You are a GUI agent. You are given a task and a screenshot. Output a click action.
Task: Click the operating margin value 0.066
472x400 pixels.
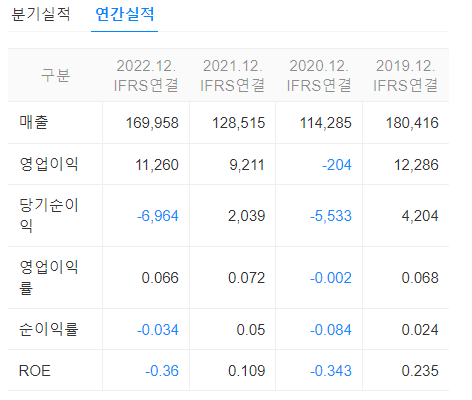coord(160,278)
